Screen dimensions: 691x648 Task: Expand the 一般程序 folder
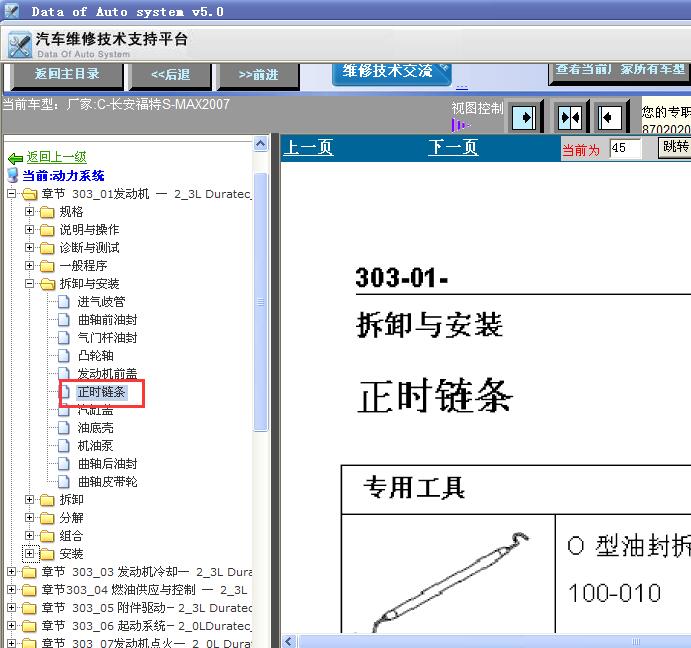pyautogui.click(x=30, y=265)
